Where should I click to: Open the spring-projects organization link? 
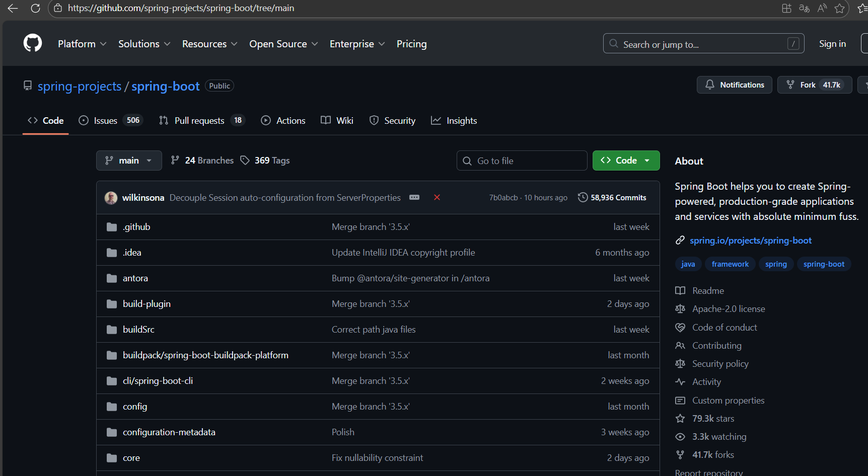pos(80,86)
